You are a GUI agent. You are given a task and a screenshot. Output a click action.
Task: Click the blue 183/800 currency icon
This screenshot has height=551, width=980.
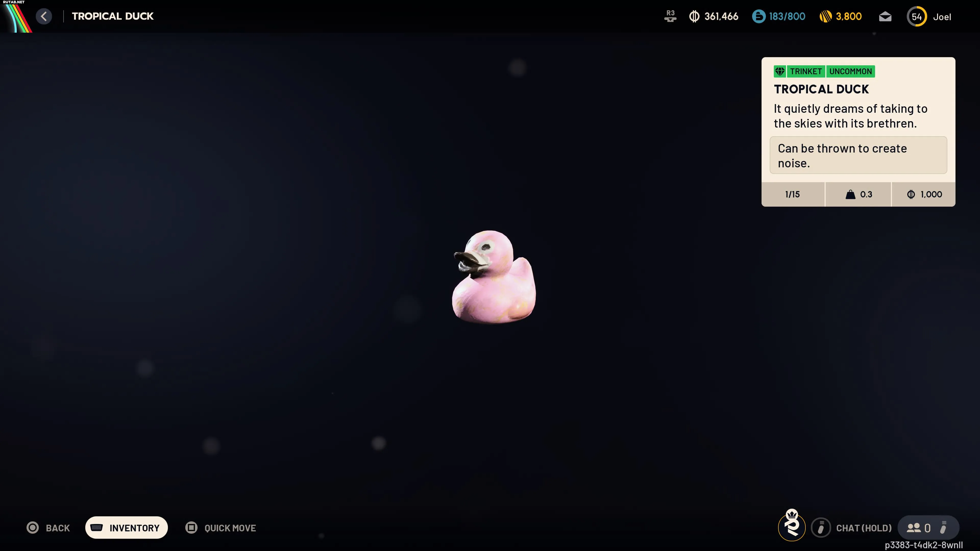coord(758,16)
